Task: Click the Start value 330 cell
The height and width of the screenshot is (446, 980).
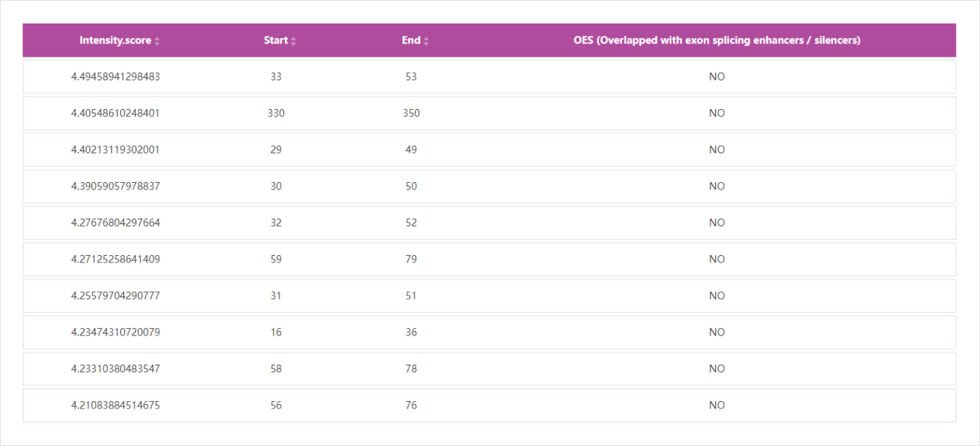Action: tap(276, 114)
